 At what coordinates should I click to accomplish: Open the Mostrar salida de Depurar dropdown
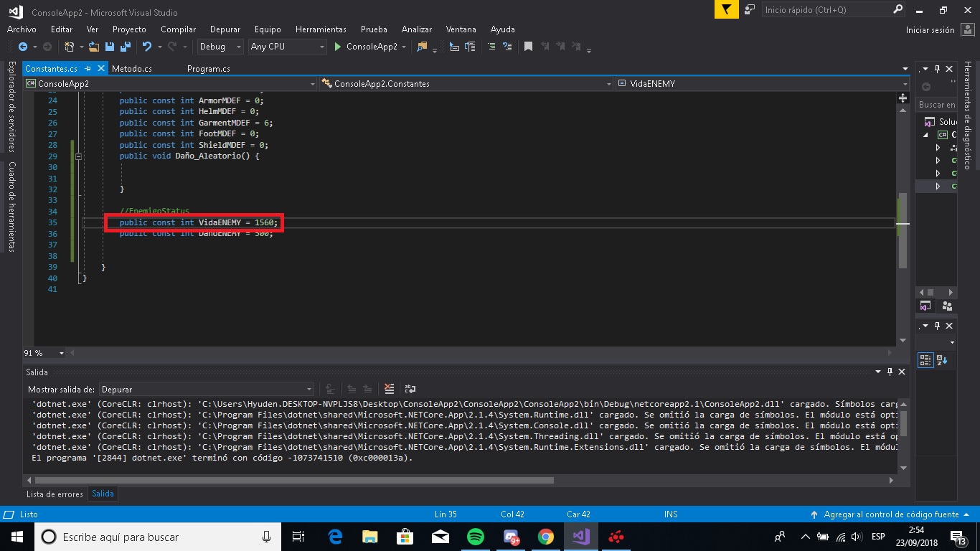(207, 389)
